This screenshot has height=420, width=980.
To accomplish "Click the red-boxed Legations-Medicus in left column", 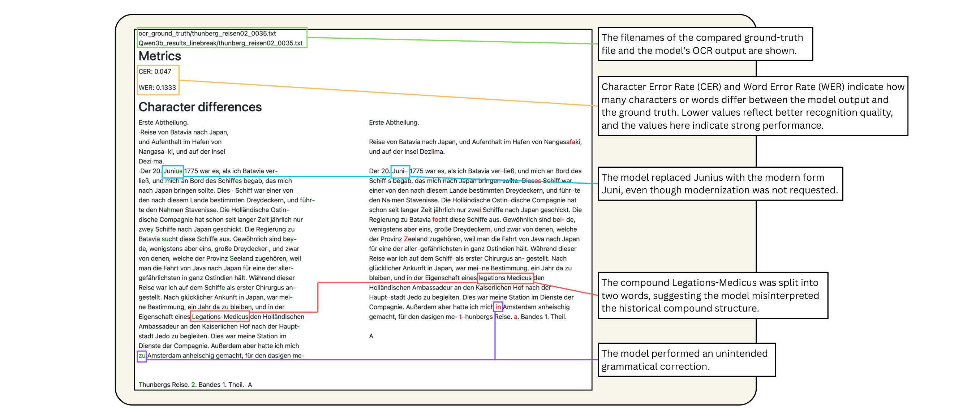I will (x=220, y=317).
